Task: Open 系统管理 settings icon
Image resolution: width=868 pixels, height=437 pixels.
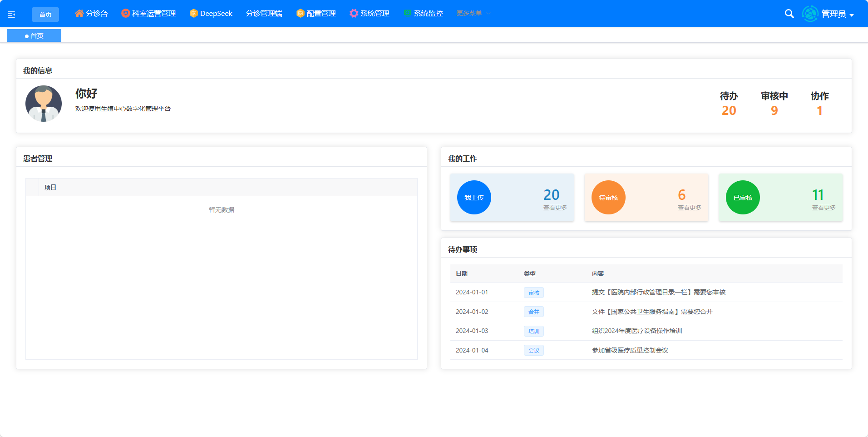Action: point(354,13)
